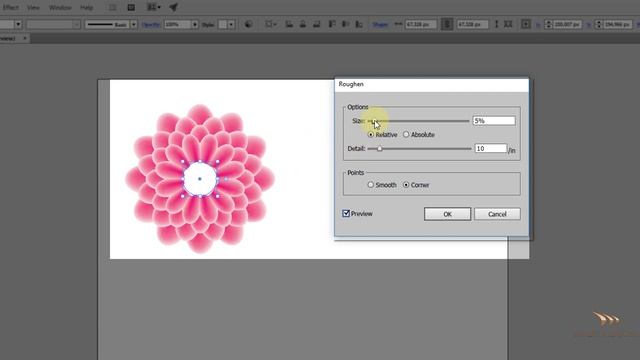
Task: Select the Smooth points radio button
Action: (x=371, y=185)
